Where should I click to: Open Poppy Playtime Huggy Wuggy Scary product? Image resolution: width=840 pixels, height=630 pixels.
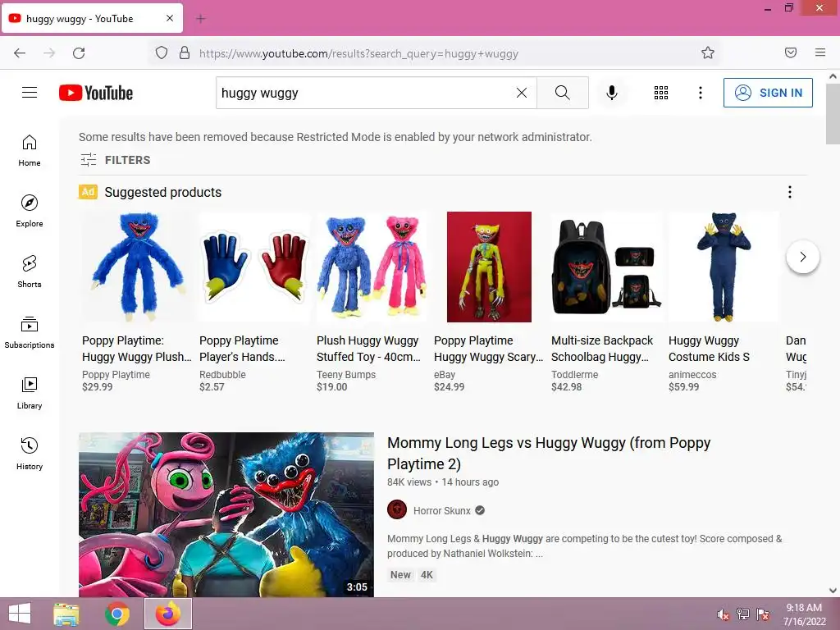[489, 349]
